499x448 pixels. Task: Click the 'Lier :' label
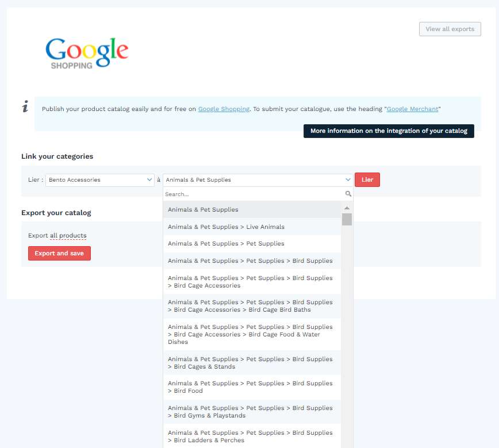36,179
